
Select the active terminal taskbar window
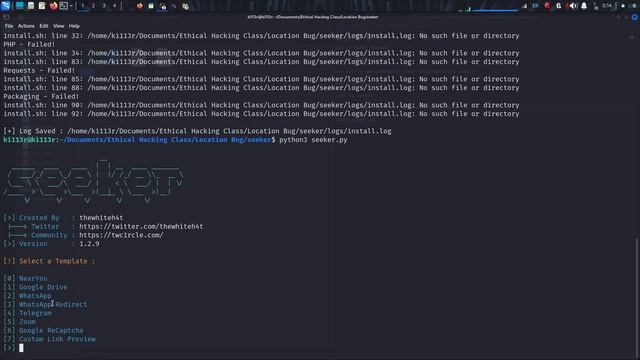click(162, 6)
